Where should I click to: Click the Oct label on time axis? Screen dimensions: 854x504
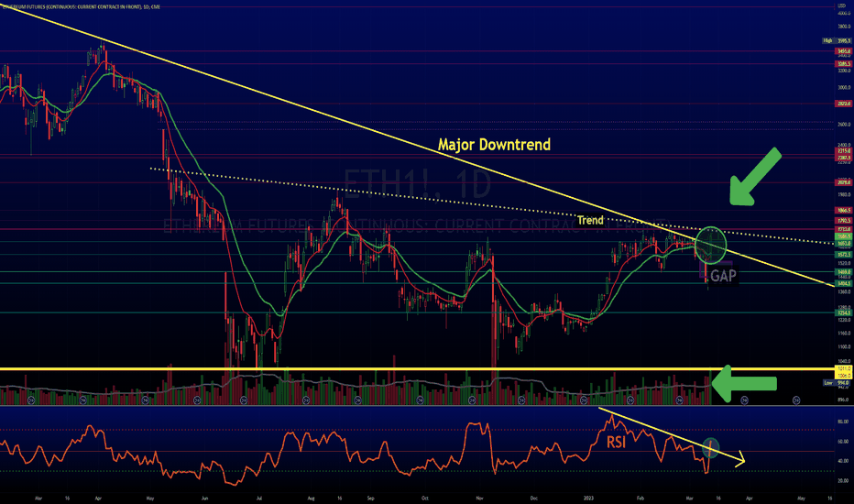coord(425,498)
